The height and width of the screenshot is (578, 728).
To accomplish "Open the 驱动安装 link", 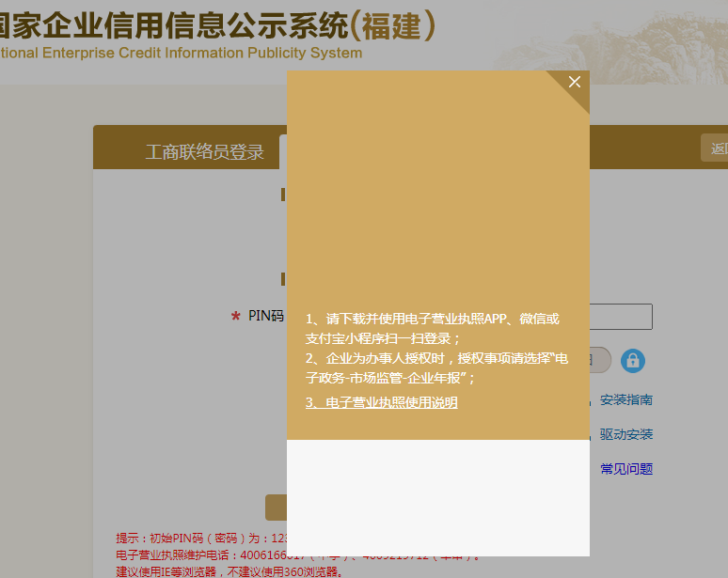I will tap(626, 434).
